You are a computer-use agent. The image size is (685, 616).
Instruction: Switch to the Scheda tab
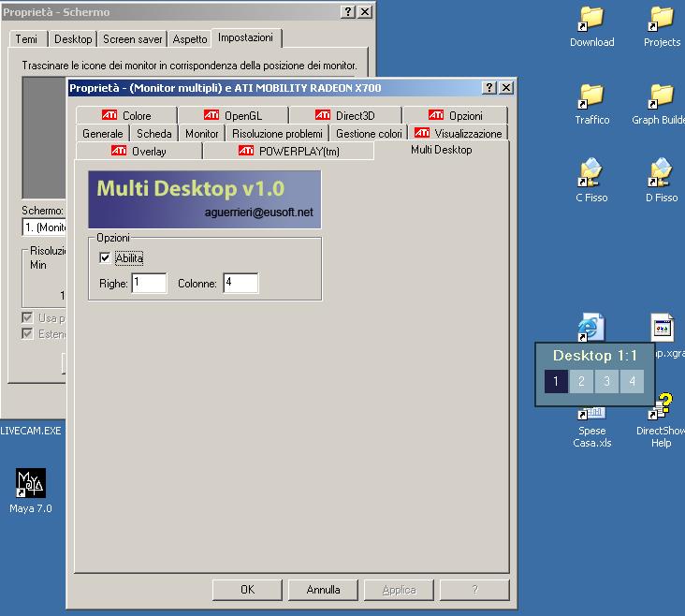[x=154, y=133]
